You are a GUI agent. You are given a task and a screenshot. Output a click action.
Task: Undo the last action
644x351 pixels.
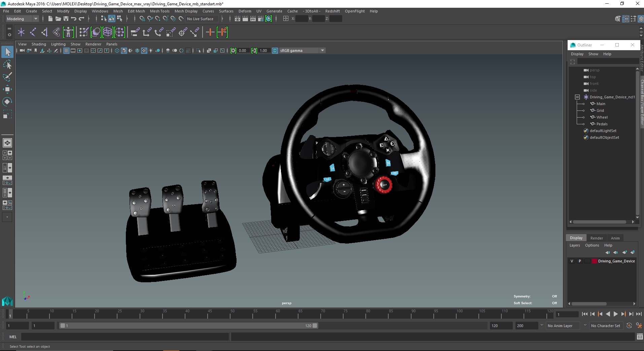(x=74, y=19)
